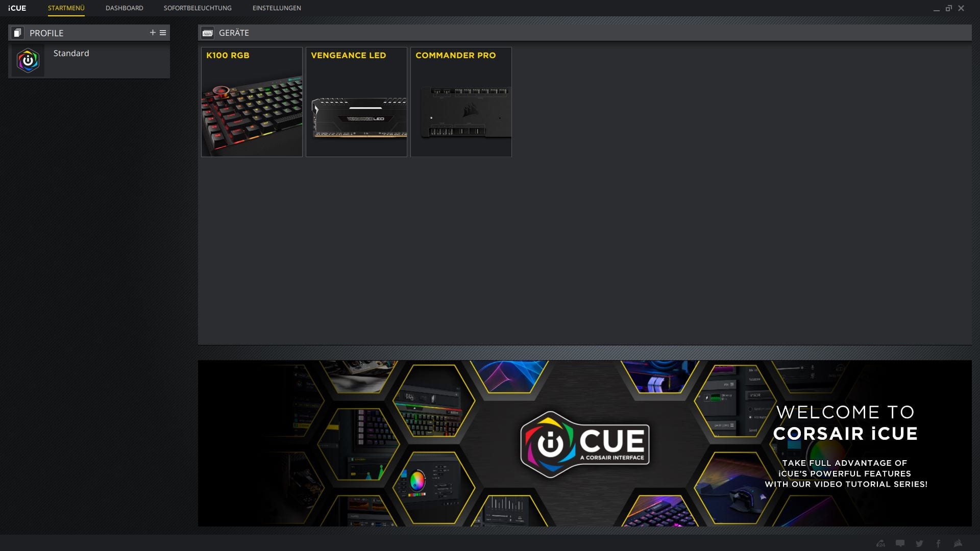Viewport: 980px width, 551px height.
Task: Open the 24h phone support icon
Action: click(x=880, y=543)
